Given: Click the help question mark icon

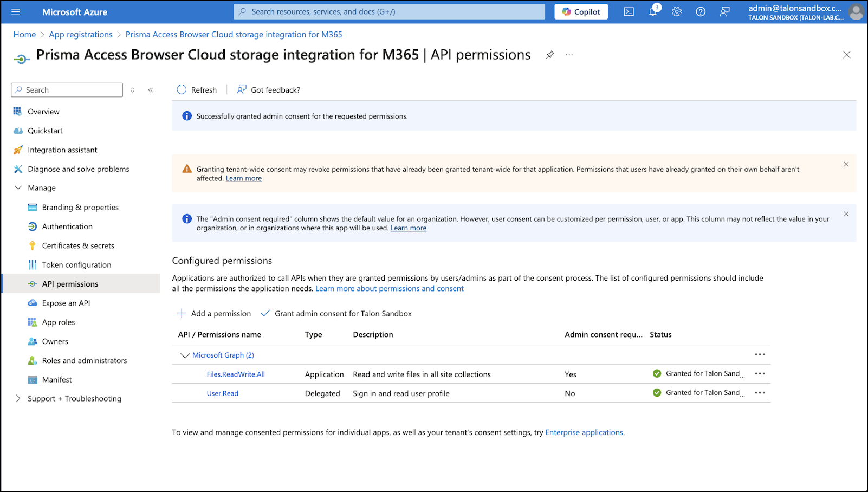Looking at the screenshot, I should tap(701, 12).
